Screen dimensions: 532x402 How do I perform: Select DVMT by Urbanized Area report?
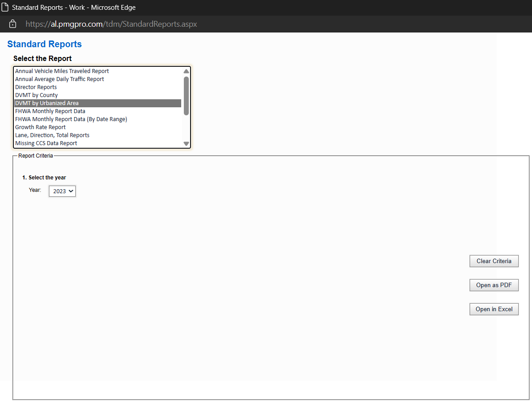[x=97, y=103]
